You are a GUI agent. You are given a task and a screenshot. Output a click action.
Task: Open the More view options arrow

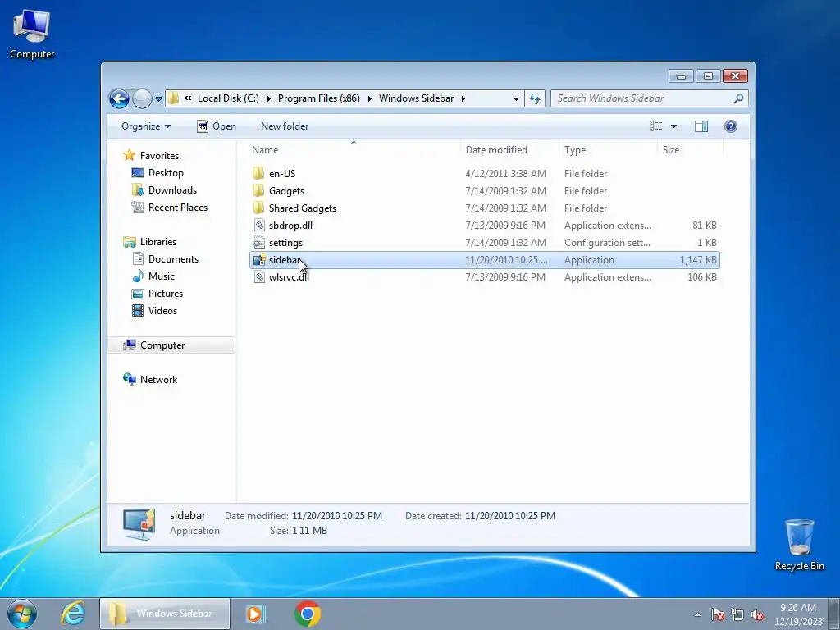[x=674, y=126]
